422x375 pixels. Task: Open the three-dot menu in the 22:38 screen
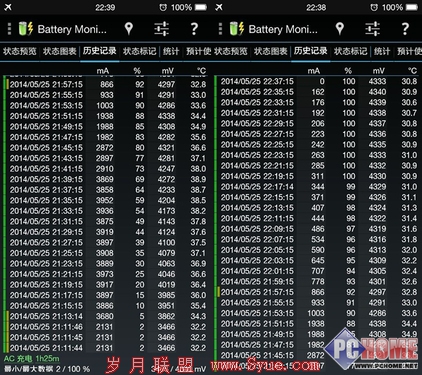[220, 29]
